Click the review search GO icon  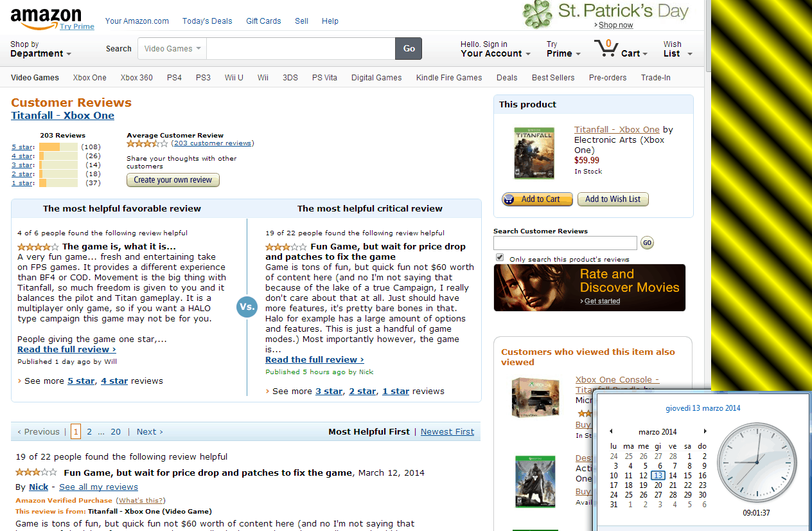[647, 243]
